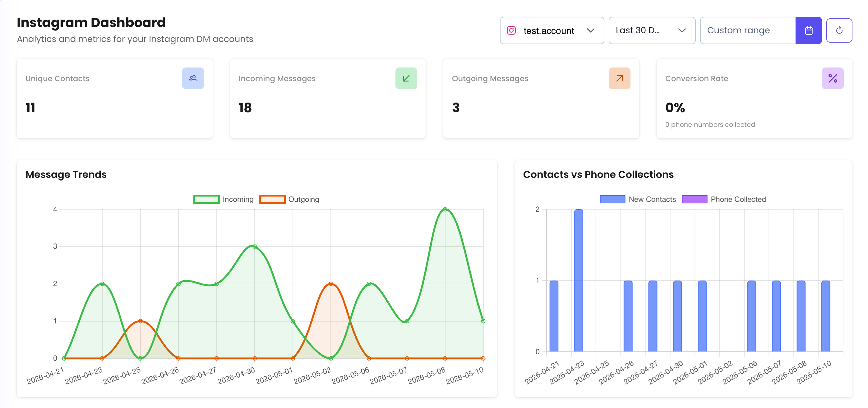Viewport: 868px width, 408px height.
Task: Click the incoming peak point on 2026-05-08
Action: tap(445, 209)
